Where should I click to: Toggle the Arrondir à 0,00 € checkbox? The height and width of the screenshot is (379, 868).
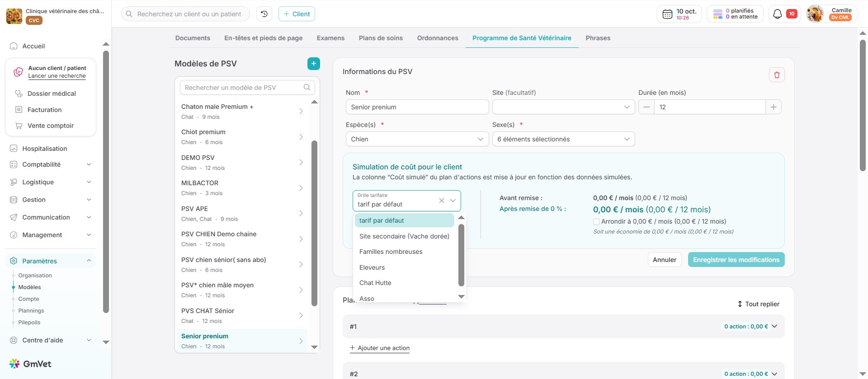pos(596,222)
